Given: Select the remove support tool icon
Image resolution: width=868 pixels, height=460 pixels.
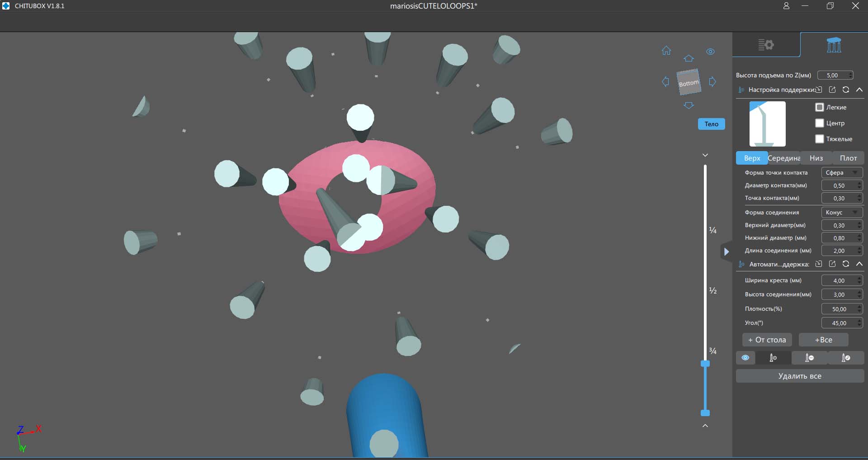Looking at the screenshot, I should pyautogui.click(x=809, y=358).
